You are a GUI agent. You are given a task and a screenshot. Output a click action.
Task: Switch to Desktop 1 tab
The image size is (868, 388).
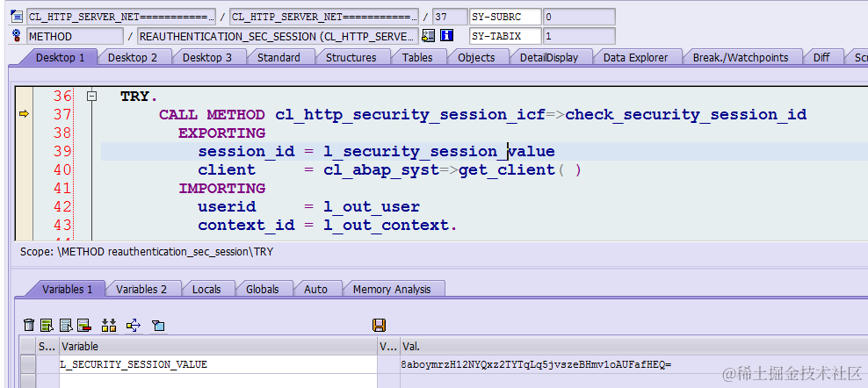[60, 58]
